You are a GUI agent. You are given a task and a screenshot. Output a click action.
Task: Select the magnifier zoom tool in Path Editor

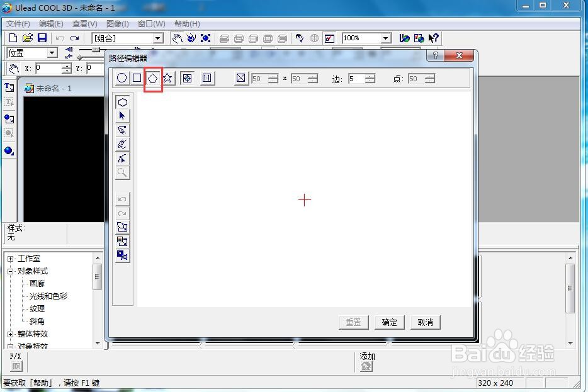(122, 172)
